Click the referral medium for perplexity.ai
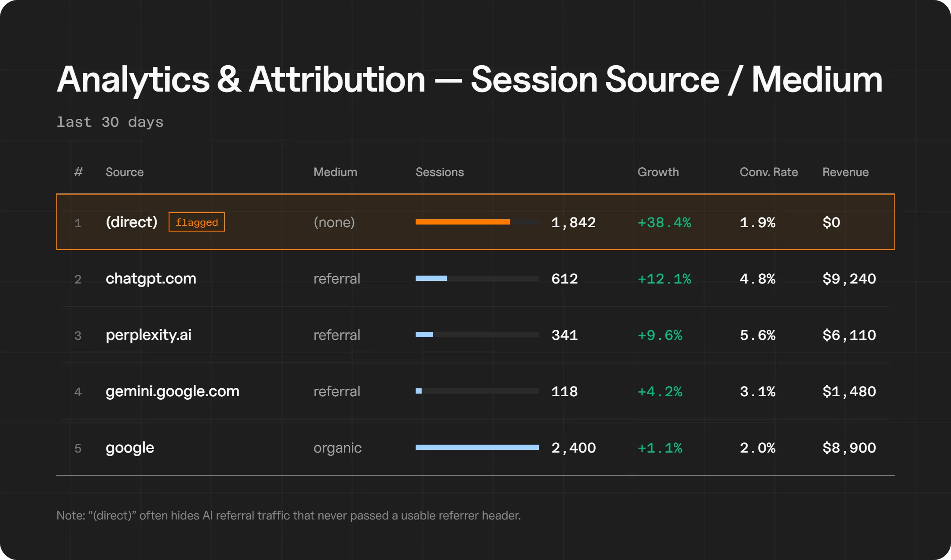The height and width of the screenshot is (560, 951). click(337, 335)
